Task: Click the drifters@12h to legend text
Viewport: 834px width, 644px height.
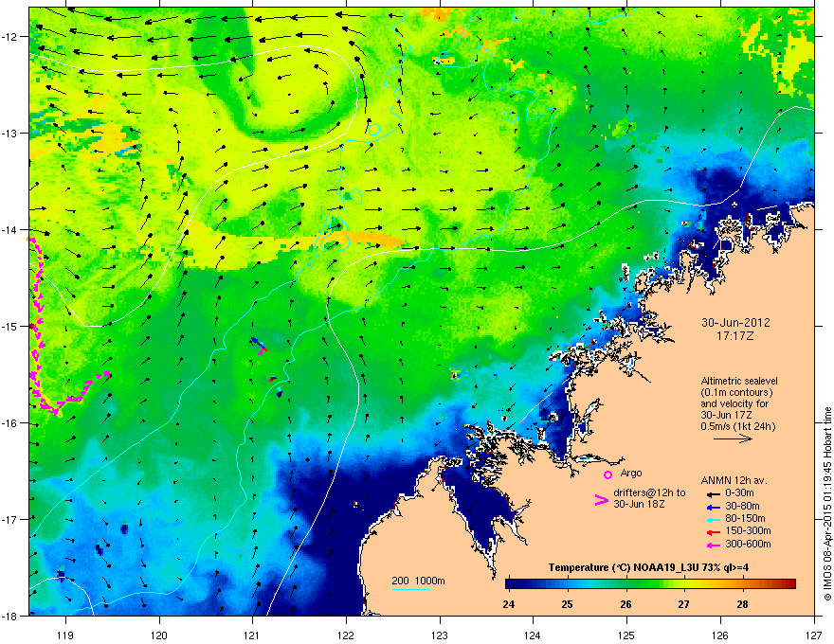Action: (x=649, y=492)
